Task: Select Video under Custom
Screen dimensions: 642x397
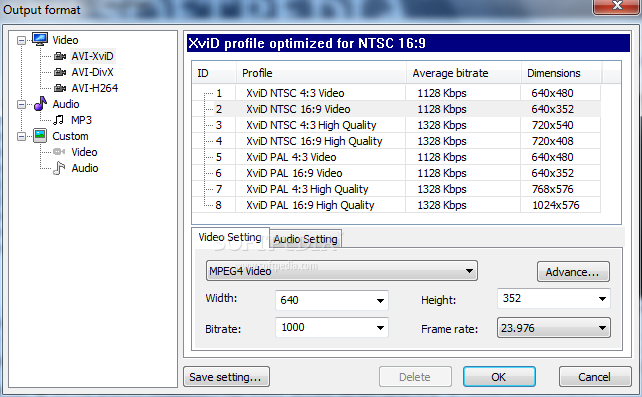Action: (x=84, y=152)
